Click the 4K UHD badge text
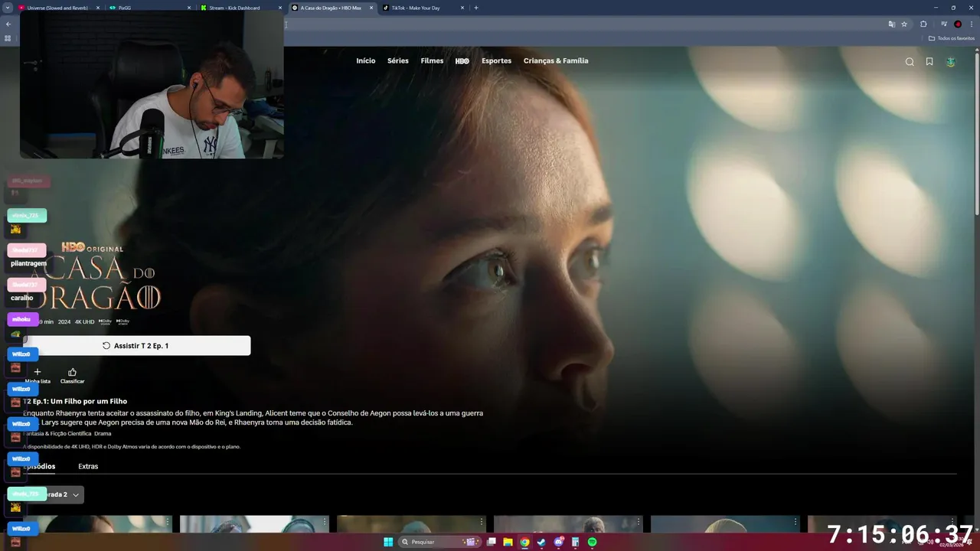The image size is (980, 551). [84, 321]
